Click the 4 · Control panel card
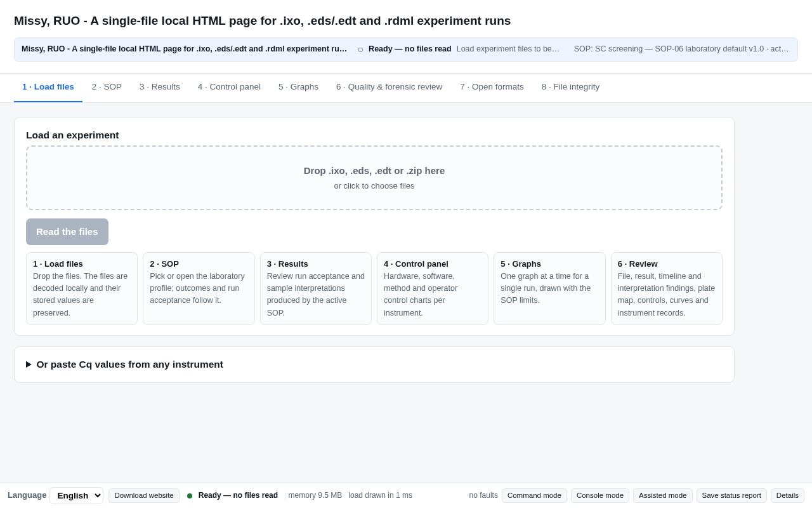The image size is (812, 508). [x=433, y=289]
